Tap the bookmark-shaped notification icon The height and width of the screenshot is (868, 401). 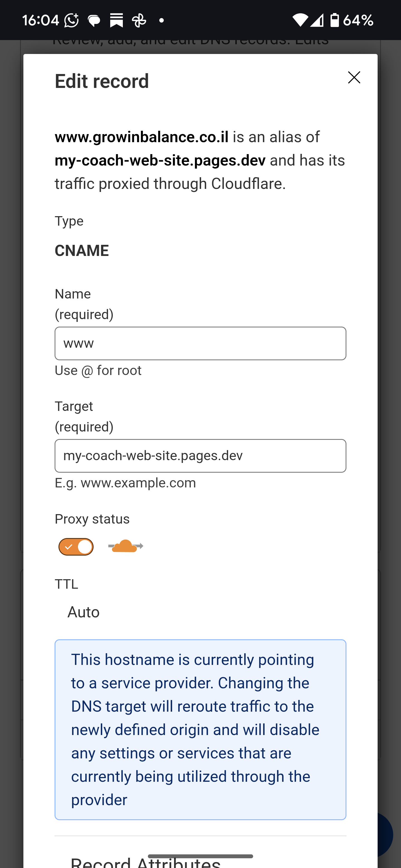[x=116, y=21]
